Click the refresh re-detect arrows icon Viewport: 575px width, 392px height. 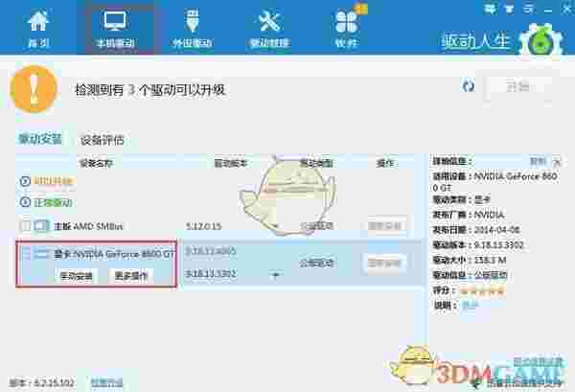(x=469, y=86)
